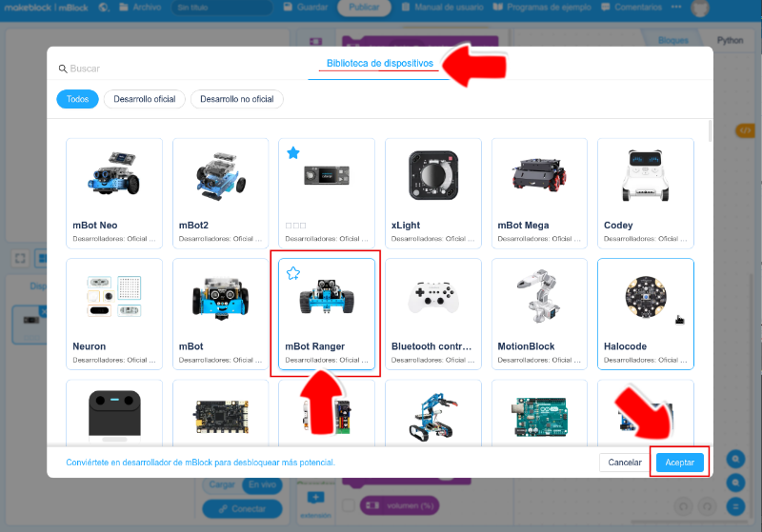Toggle the Cargar upload mode
Screen dimensions: 762x532
pyautogui.click(x=222, y=484)
